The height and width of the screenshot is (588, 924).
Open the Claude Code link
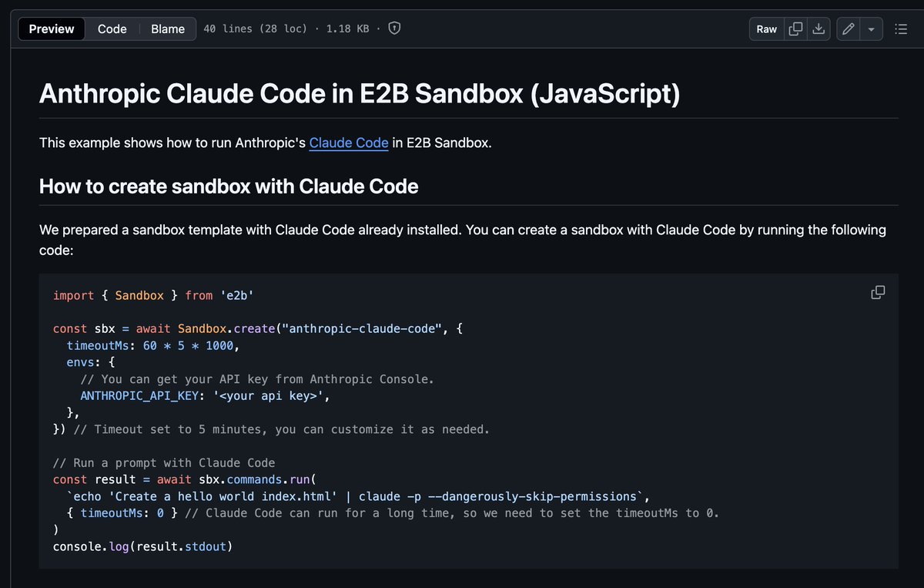[349, 143]
